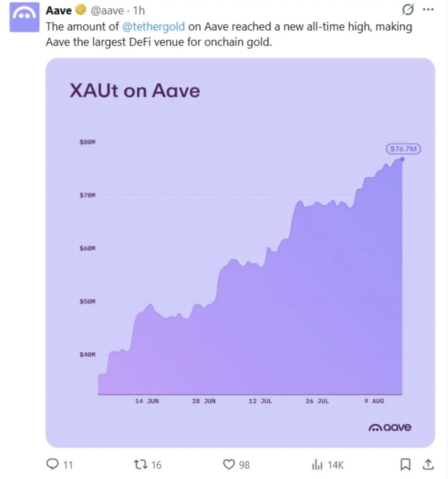Image resolution: width=448 pixels, height=479 pixels.
Task: Click the aave logo in chart
Action: (x=390, y=427)
